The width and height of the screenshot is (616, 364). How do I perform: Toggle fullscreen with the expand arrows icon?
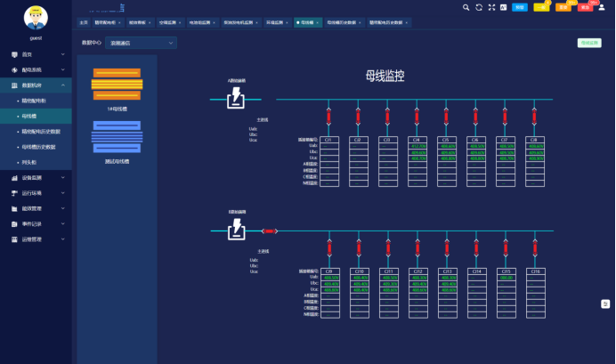pyautogui.click(x=491, y=7)
